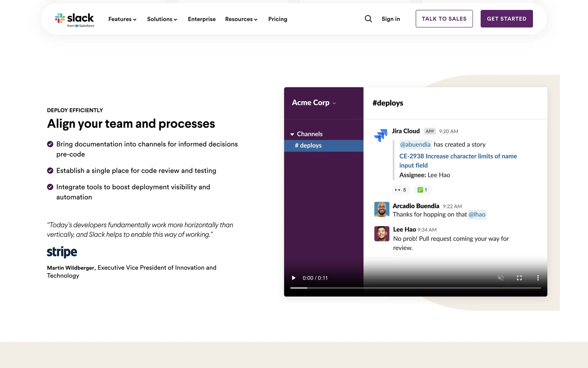Click the video progress bar
The image size is (588, 368).
point(415,288)
